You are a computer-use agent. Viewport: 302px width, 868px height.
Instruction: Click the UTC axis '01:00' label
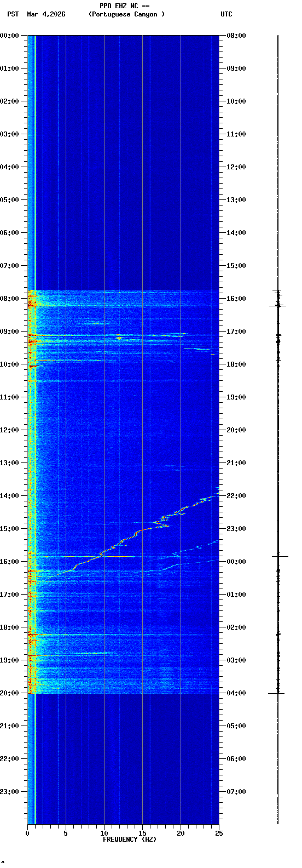click(x=236, y=595)
